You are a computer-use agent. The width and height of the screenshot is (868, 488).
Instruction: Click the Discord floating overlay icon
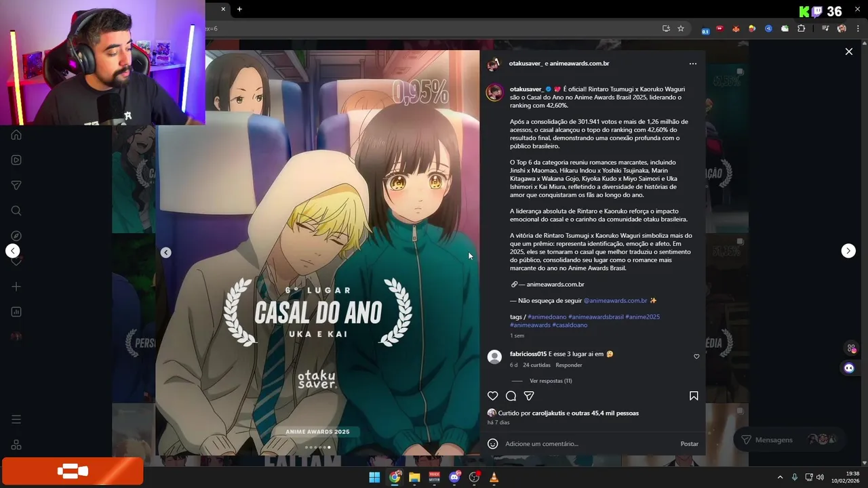[x=849, y=368]
